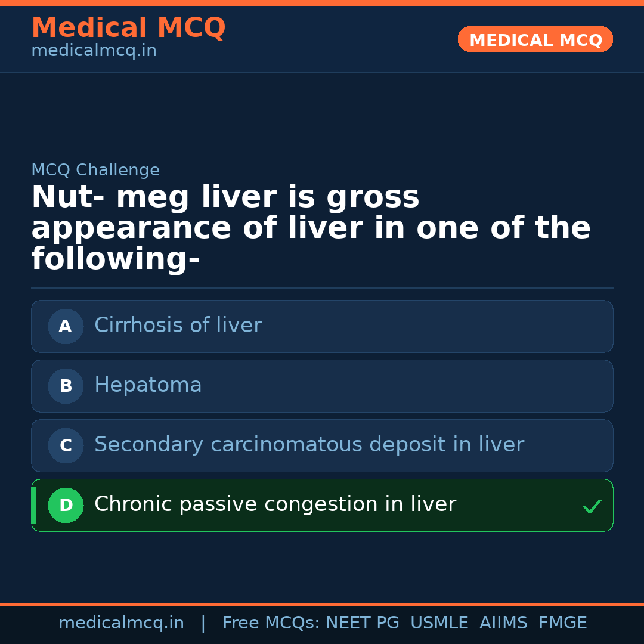Pick the "Secondary carcinomatous deposit in liver" text

tap(309, 445)
